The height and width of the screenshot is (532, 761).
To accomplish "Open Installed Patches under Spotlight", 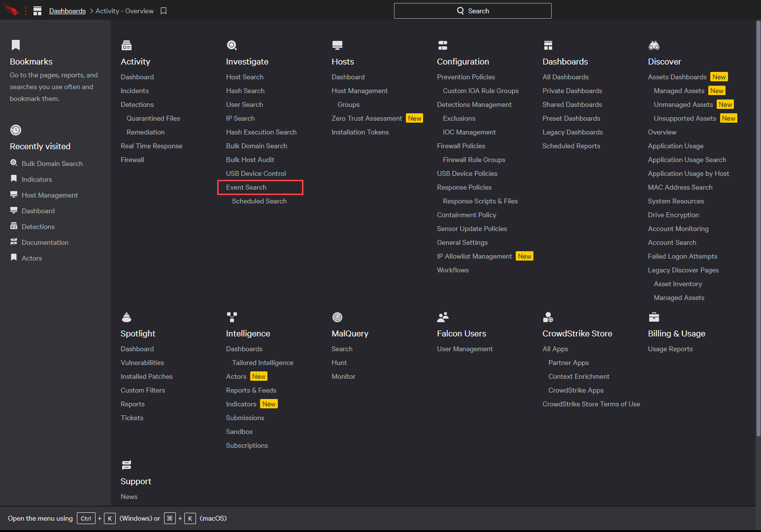I will pos(147,376).
